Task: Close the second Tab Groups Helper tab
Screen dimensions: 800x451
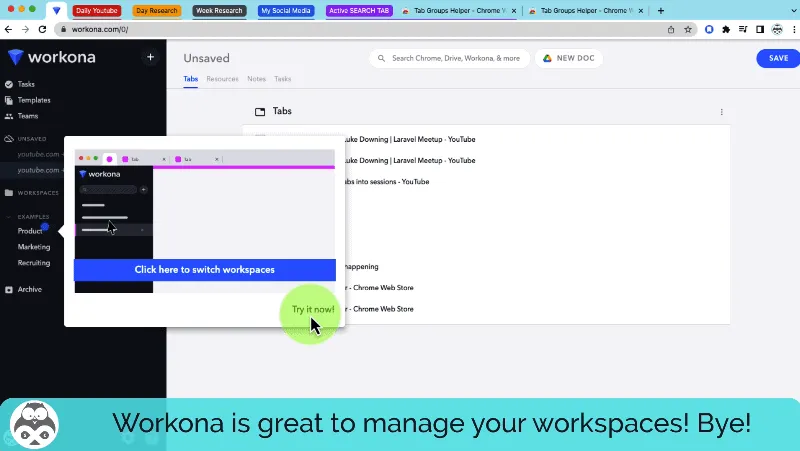Action: pyautogui.click(x=641, y=11)
